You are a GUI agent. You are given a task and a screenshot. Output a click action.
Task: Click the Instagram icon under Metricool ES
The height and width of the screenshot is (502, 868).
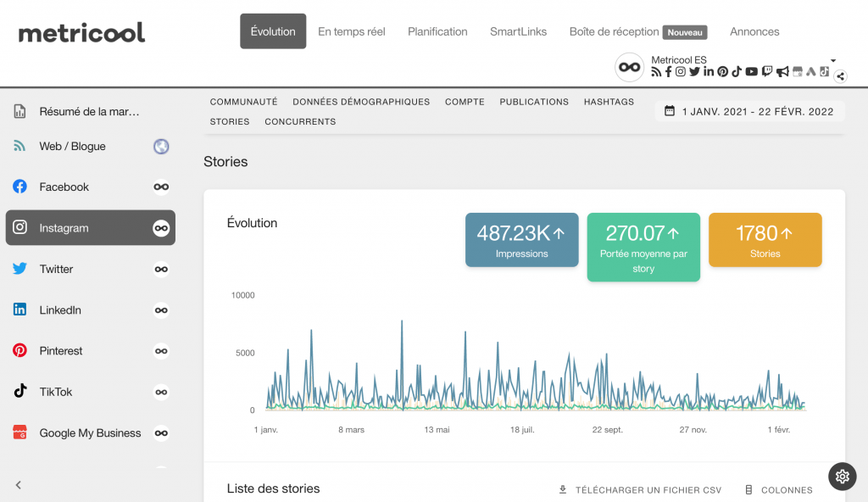point(681,72)
